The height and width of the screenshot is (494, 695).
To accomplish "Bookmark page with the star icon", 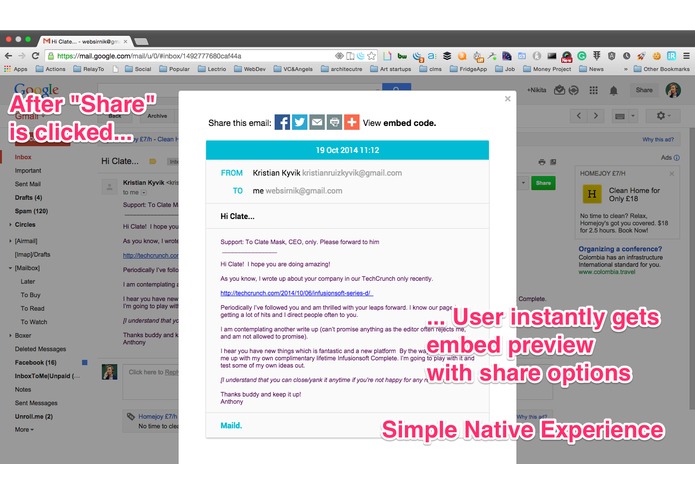I will 371,56.
